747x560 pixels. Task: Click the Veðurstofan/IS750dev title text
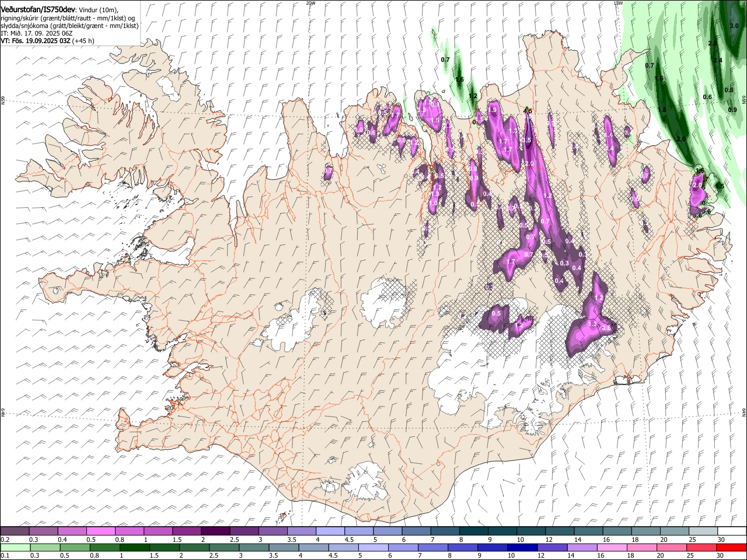click(38, 9)
